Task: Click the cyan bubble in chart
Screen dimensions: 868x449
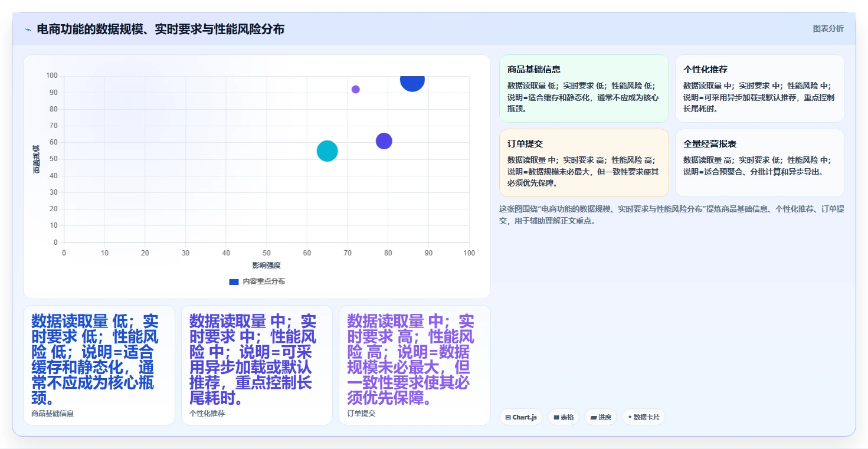Action: [327, 151]
